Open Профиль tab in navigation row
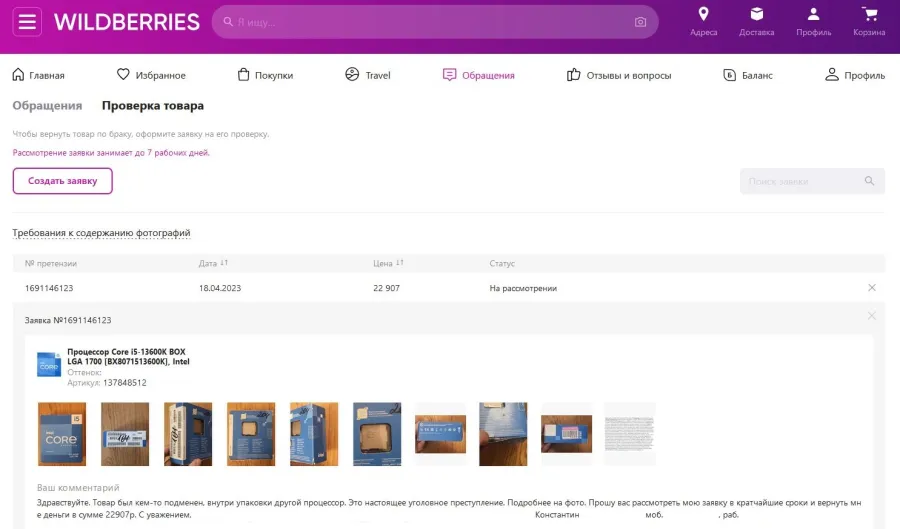 click(855, 75)
